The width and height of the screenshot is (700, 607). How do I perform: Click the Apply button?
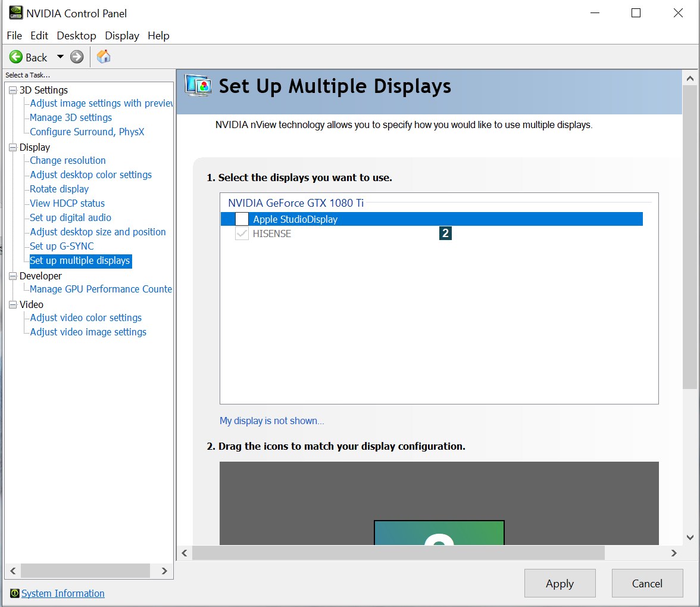pos(560,583)
